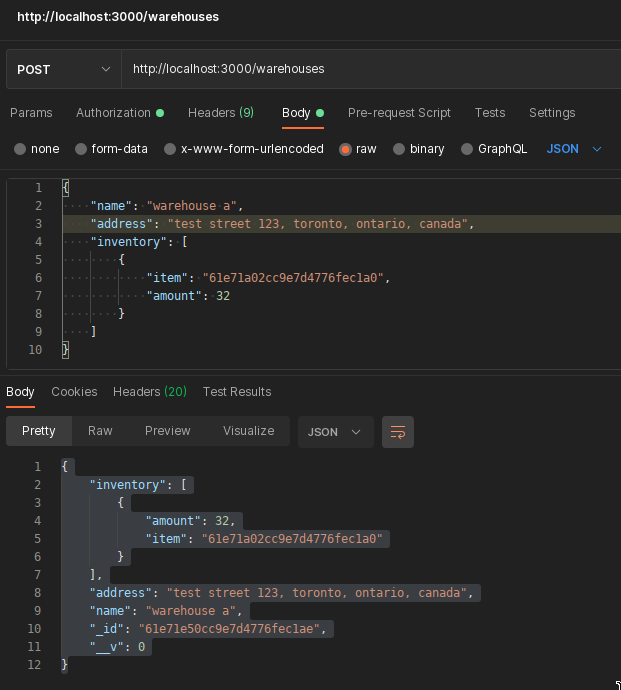Select the response Body tab
The image size is (621, 690).
pos(20,392)
